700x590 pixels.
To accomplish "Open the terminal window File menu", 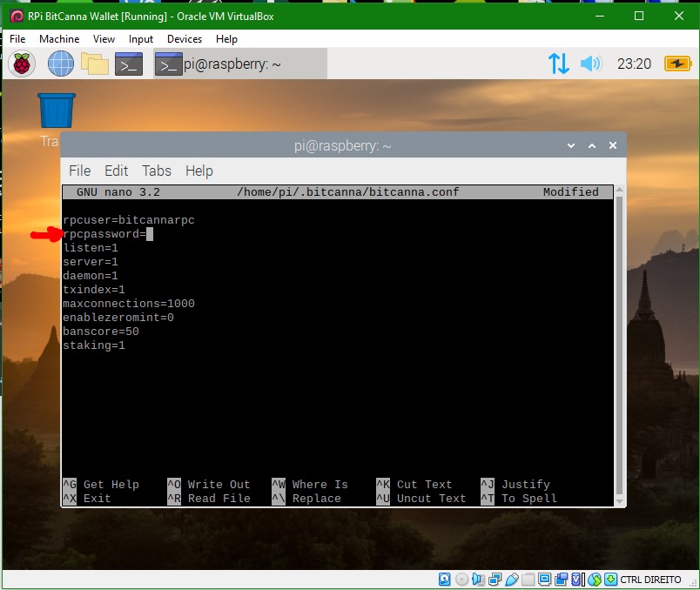I will click(x=79, y=171).
